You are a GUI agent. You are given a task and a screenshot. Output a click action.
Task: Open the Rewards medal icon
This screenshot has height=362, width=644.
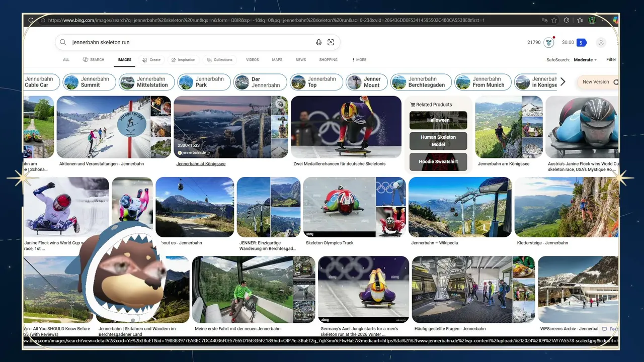549,42
